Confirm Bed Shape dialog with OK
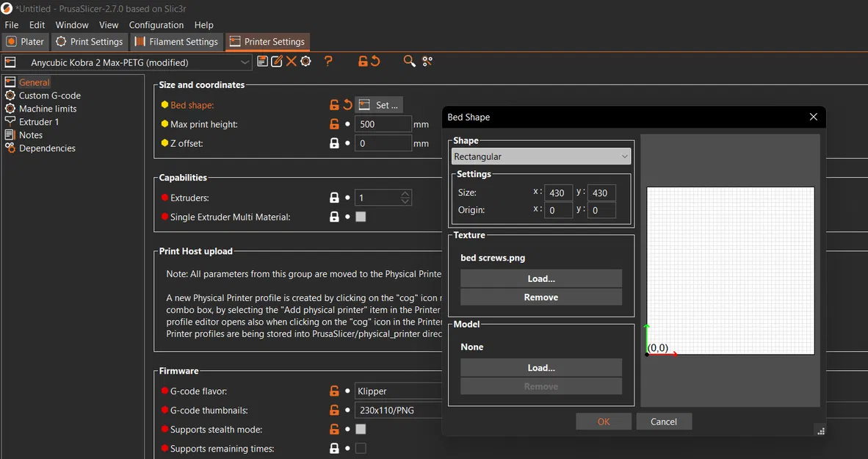Image resolution: width=868 pixels, height=459 pixels. [x=604, y=422]
